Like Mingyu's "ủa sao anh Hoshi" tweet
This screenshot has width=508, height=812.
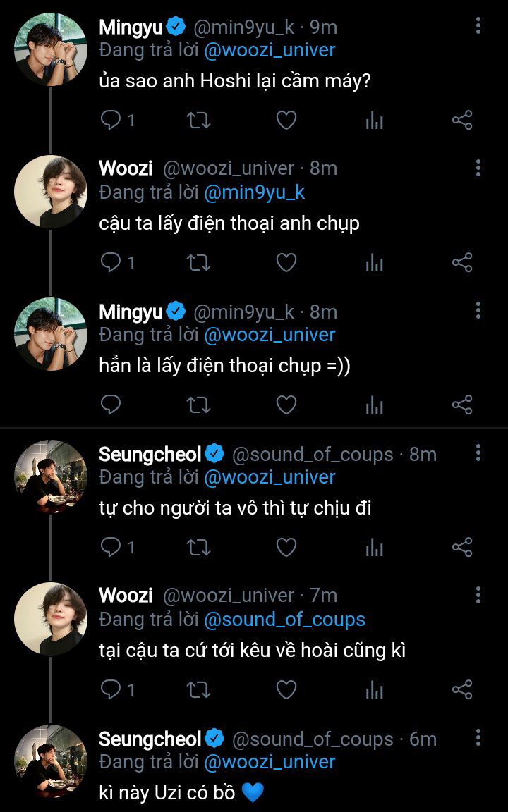(286, 121)
